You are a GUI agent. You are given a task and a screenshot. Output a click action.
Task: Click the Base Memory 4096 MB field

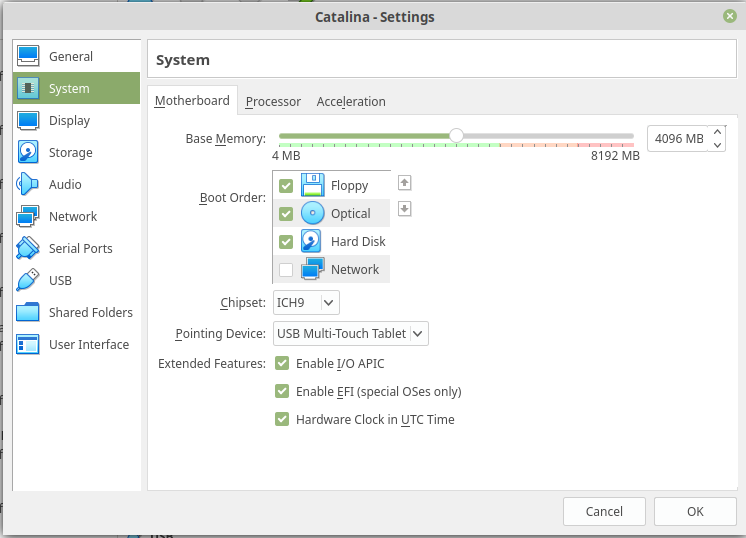(679, 139)
